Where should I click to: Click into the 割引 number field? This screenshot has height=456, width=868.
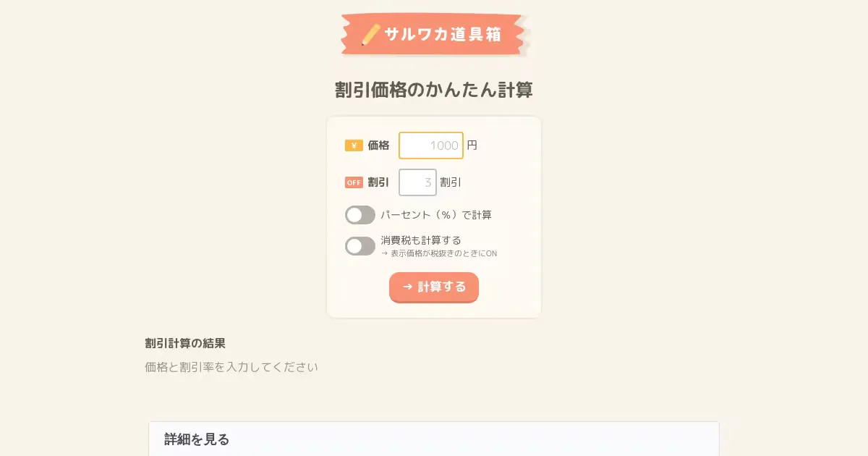tap(417, 182)
